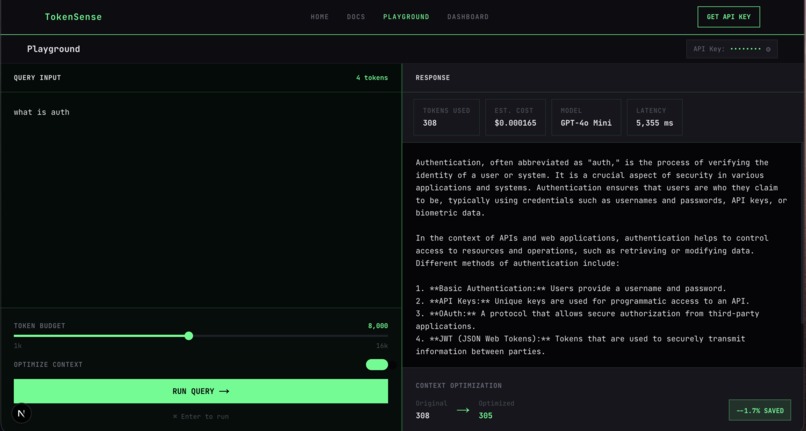Select the Playground nav item

(x=406, y=17)
